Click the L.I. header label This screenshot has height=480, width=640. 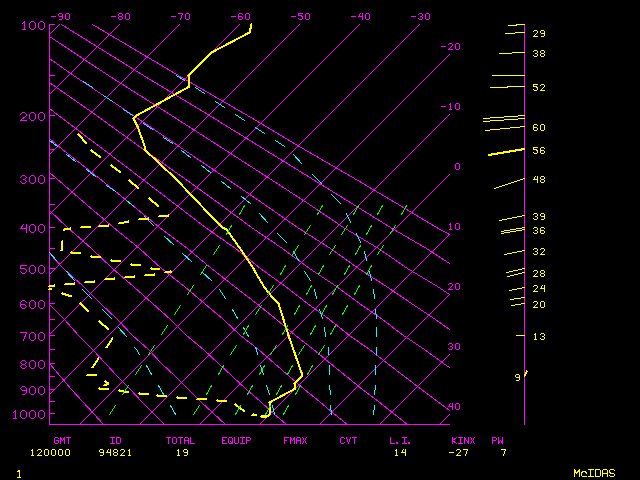point(401,440)
